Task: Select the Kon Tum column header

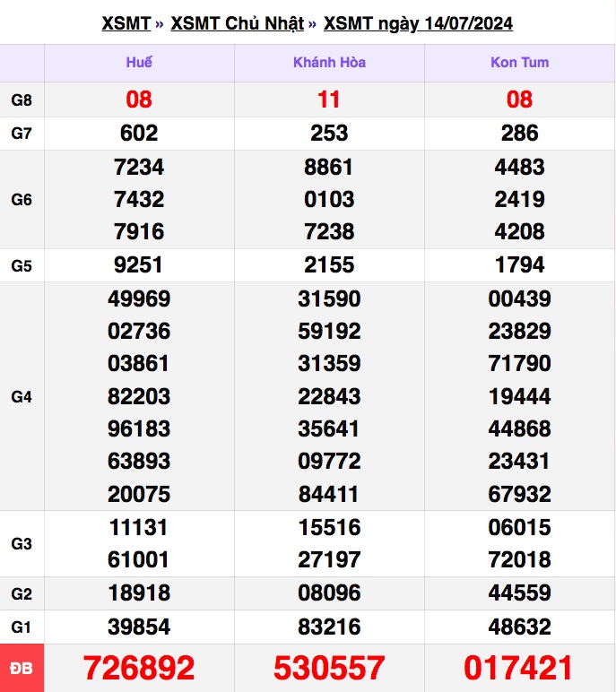Action: point(520,62)
